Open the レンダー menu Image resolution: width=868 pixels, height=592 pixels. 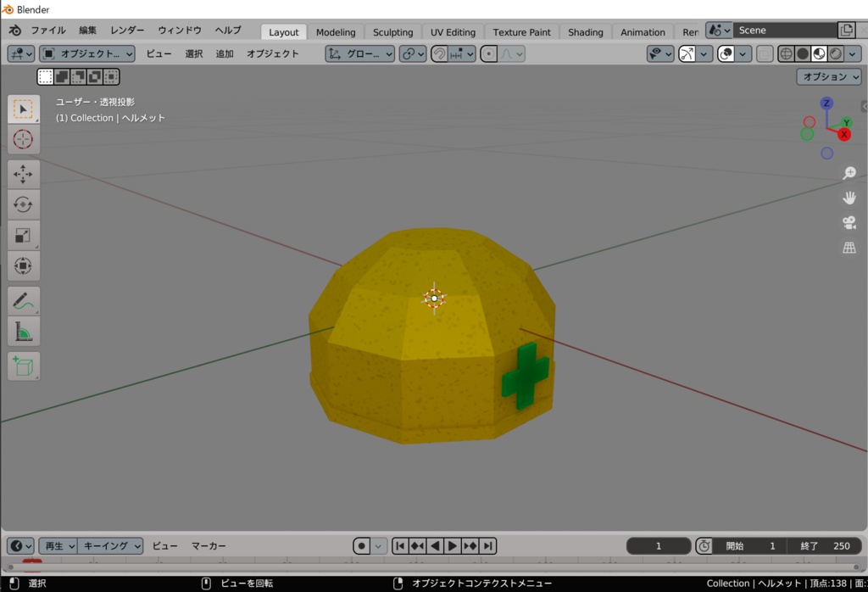pyautogui.click(x=126, y=30)
